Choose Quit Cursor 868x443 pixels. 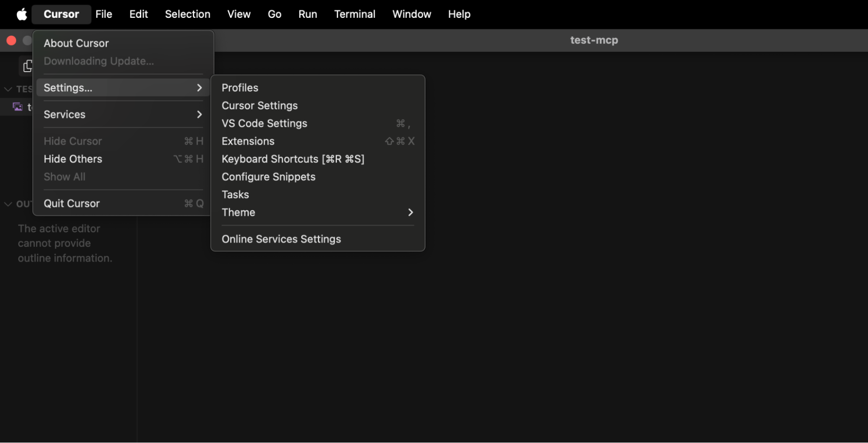coord(123,203)
